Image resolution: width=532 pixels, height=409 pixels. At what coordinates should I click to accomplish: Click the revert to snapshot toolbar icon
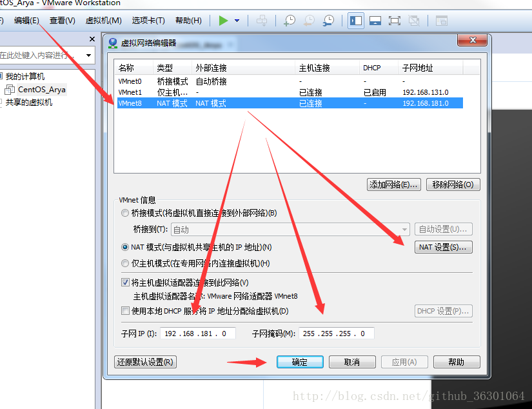(x=309, y=21)
